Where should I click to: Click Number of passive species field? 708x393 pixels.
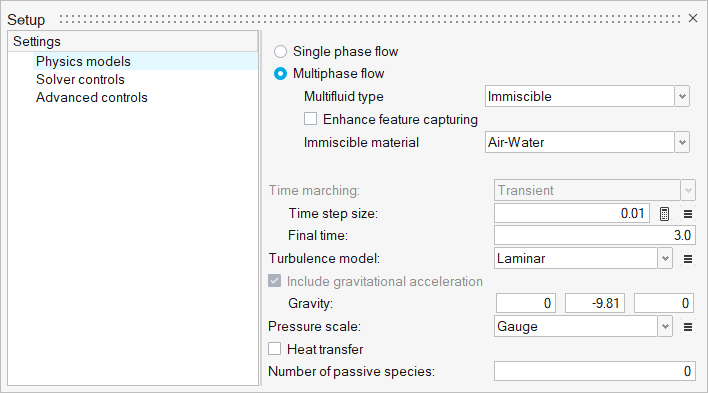pyautogui.click(x=594, y=371)
